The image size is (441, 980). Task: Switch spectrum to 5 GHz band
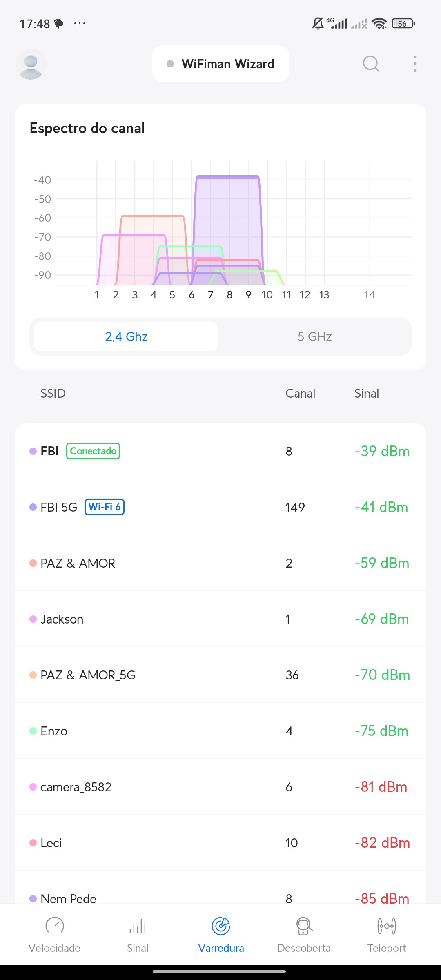(x=314, y=336)
